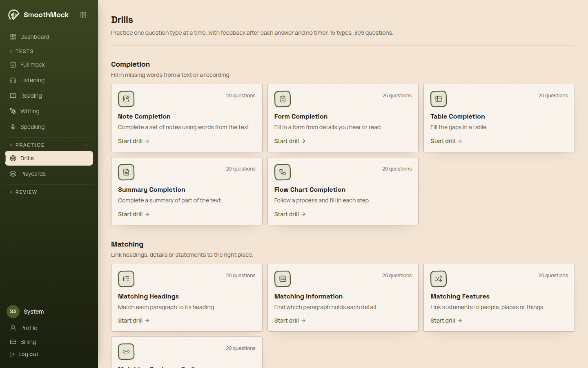Click the Speaking microphone icon
The image size is (588, 368).
[13, 127]
